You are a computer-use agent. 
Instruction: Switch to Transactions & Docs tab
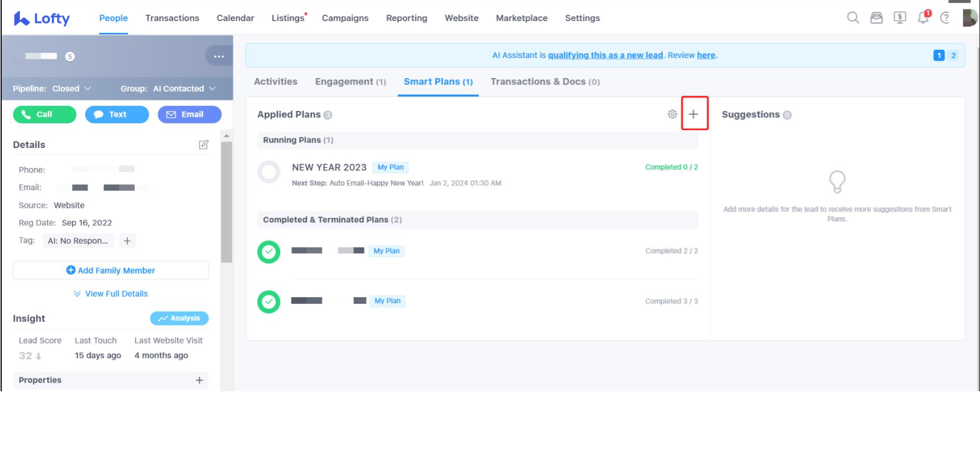[545, 82]
